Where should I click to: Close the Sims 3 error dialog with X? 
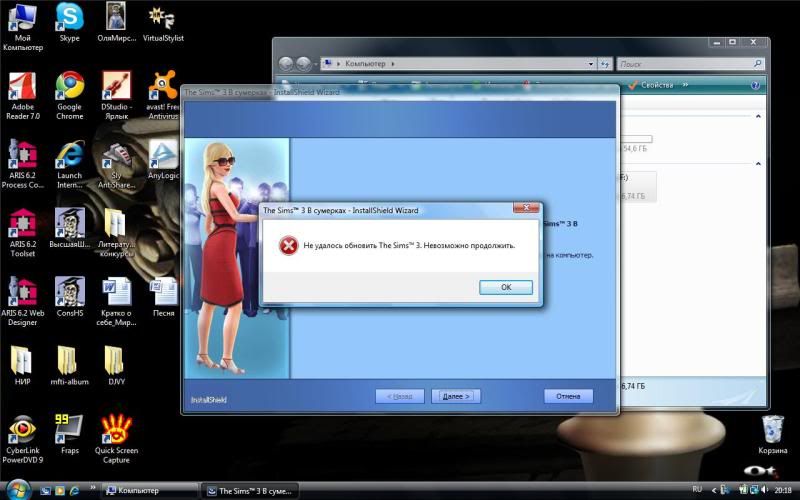click(x=526, y=208)
